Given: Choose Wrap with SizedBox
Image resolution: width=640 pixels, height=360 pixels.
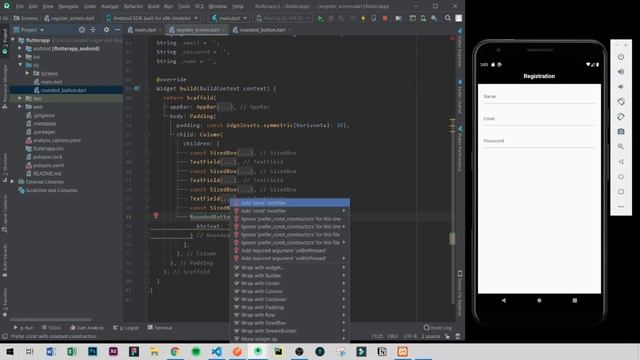Looking at the screenshot, I should click(290, 323).
